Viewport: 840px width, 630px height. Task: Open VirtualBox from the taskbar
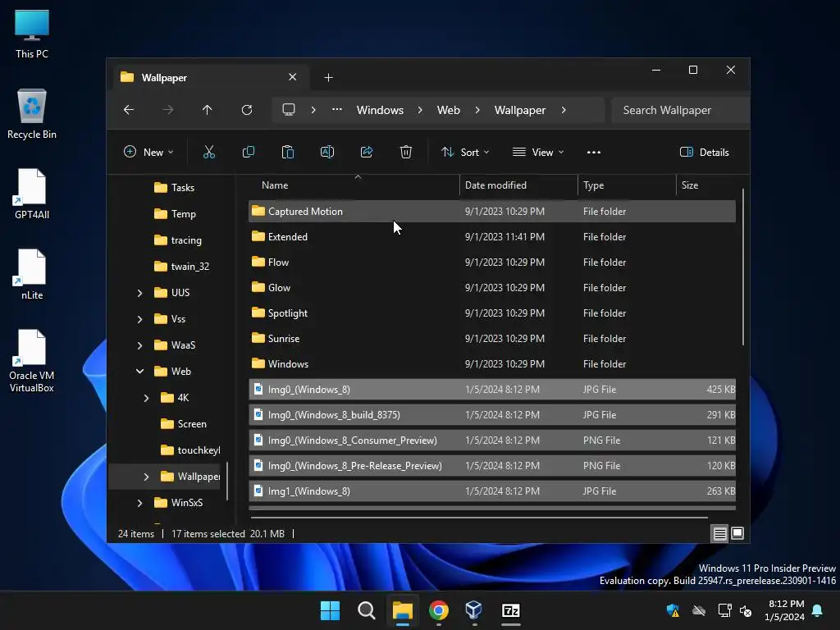coord(474,610)
